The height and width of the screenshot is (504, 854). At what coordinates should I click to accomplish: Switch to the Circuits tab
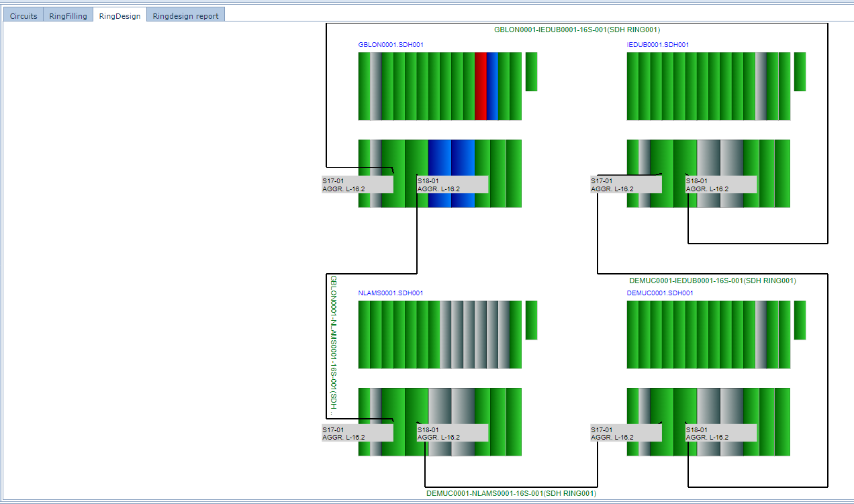pos(23,15)
